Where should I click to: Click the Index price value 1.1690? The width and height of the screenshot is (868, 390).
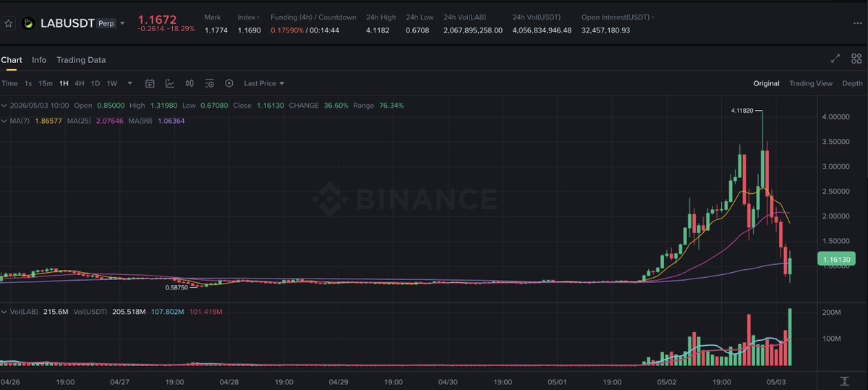(x=249, y=30)
